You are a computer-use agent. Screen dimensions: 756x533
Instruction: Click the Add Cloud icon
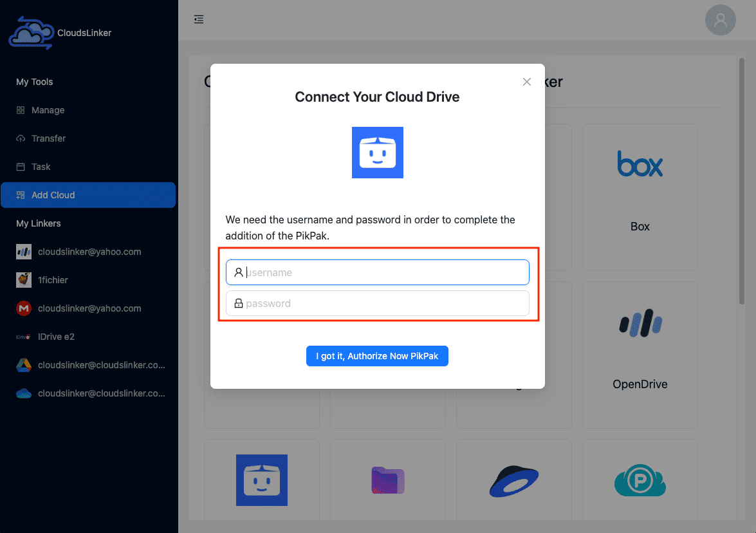pyautogui.click(x=20, y=195)
